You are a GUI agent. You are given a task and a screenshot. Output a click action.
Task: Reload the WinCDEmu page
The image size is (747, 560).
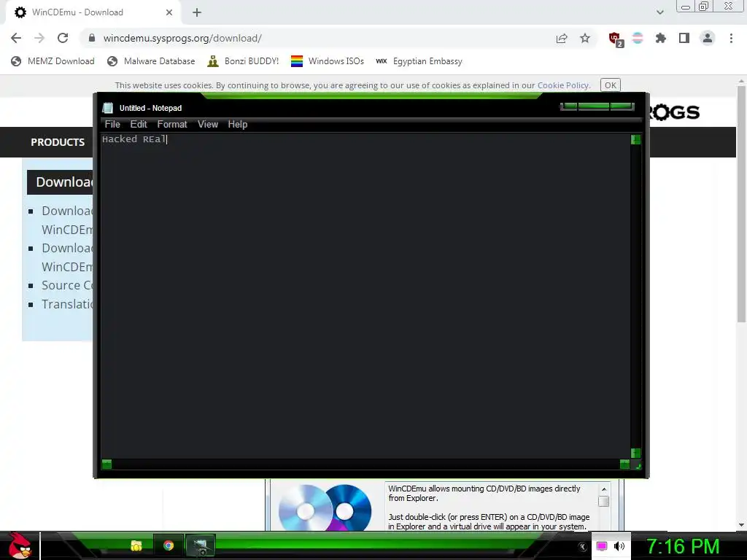(x=63, y=38)
